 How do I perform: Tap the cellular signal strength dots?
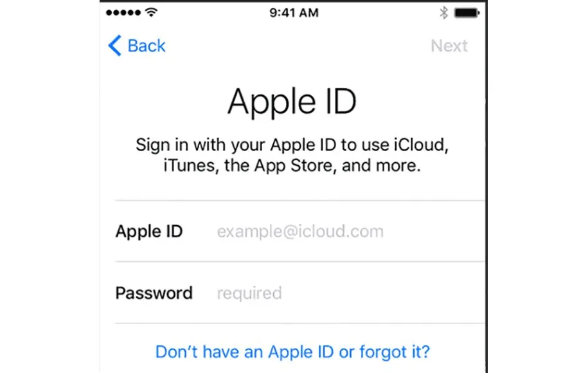[x=123, y=13]
